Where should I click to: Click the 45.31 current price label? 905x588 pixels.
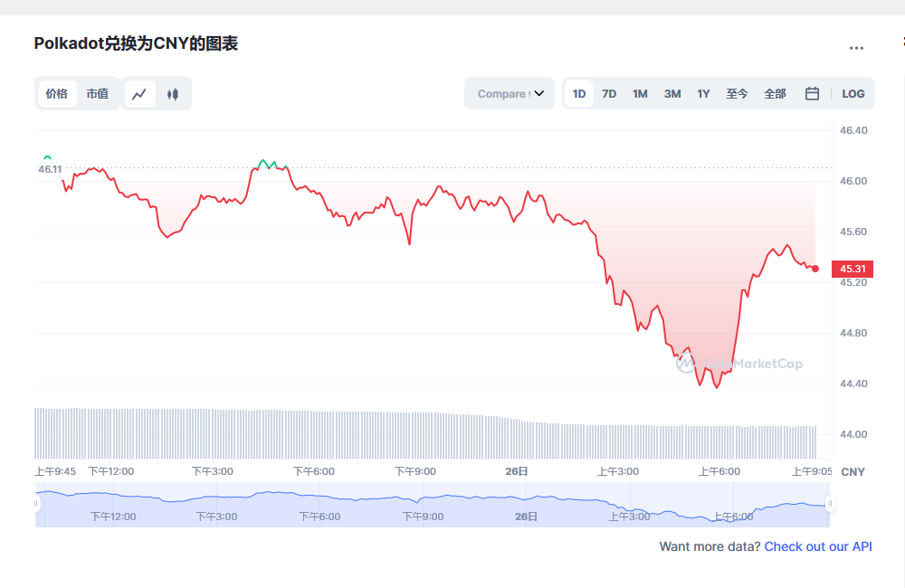pyautogui.click(x=853, y=269)
